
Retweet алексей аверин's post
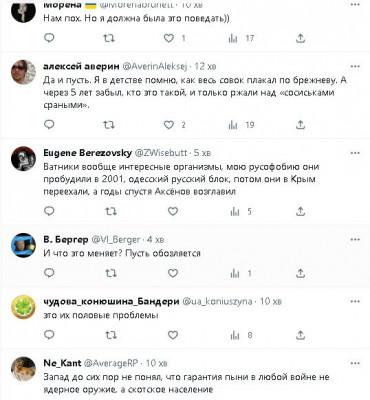[109, 125]
